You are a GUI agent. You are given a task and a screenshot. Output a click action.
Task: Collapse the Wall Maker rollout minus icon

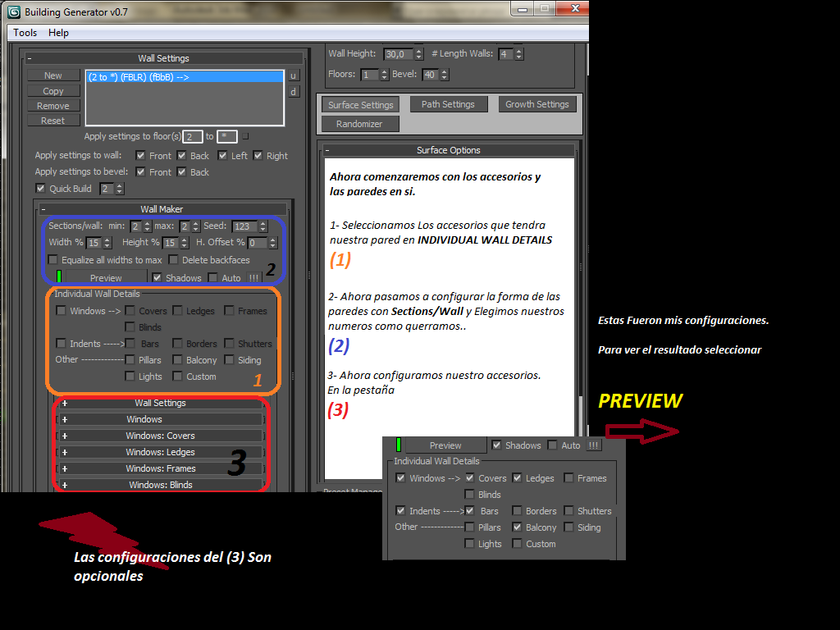(43, 209)
